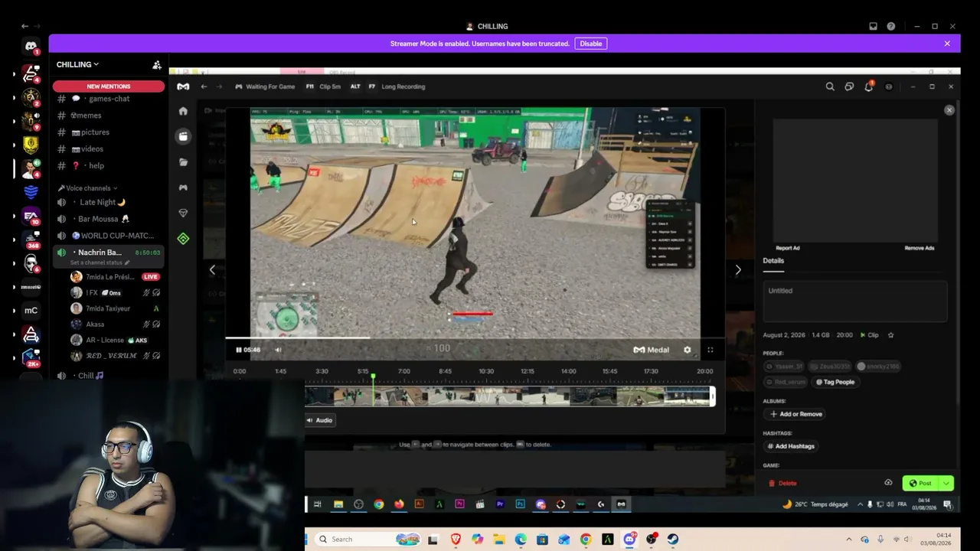Open the Medal chat messages icon

click(x=849, y=86)
